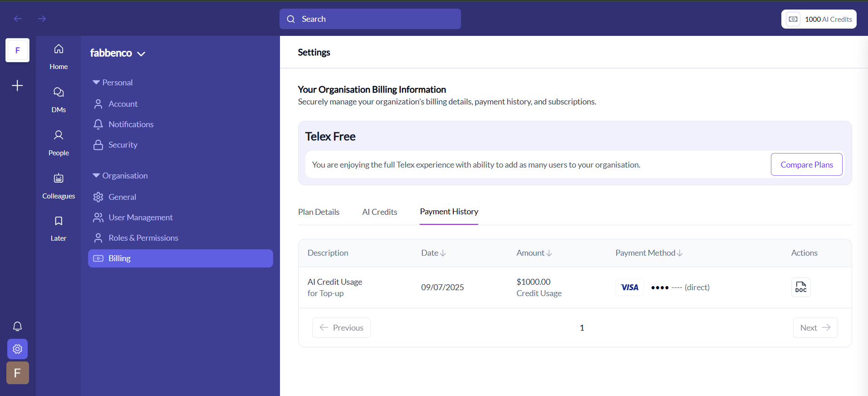This screenshot has height=396, width=868.
Task: Sort by Payment Method column
Action: (649, 253)
